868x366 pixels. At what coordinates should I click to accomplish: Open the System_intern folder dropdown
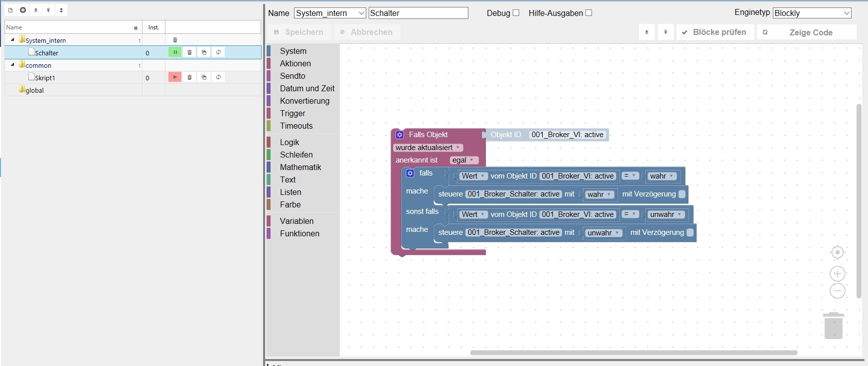(x=330, y=13)
